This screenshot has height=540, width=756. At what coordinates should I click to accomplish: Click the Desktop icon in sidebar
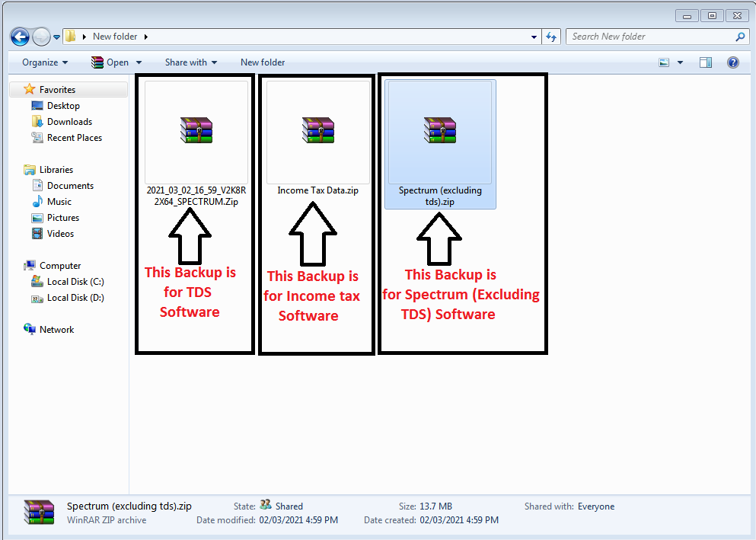pyautogui.click(x=37, y=106)
